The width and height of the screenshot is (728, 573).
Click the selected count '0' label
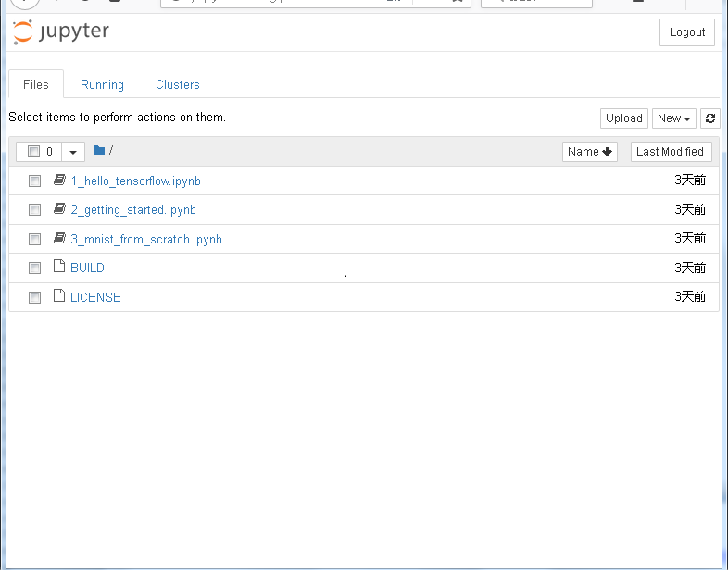pos(49,152)
